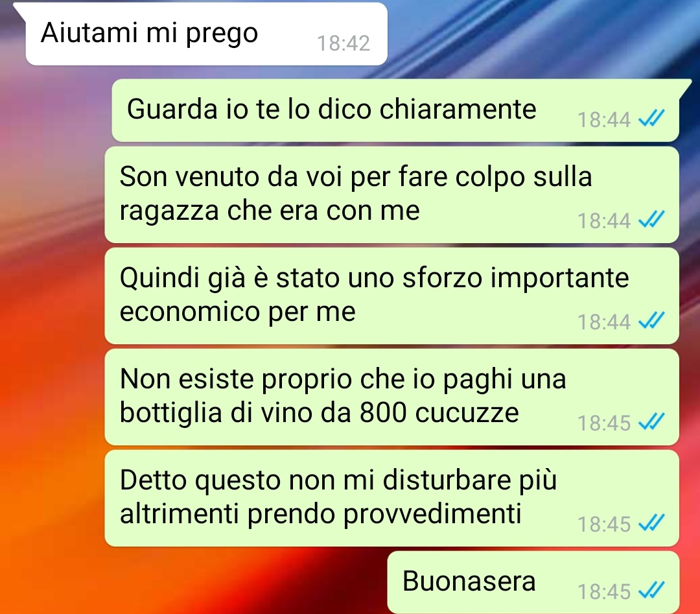
Task: Click blue ticks on 'Quindi già' message
Action: pyautogui.click(x=651, y=320)
